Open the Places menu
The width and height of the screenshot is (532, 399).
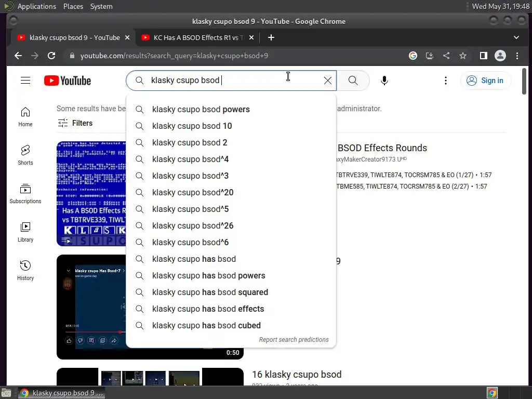pos(73,6)
